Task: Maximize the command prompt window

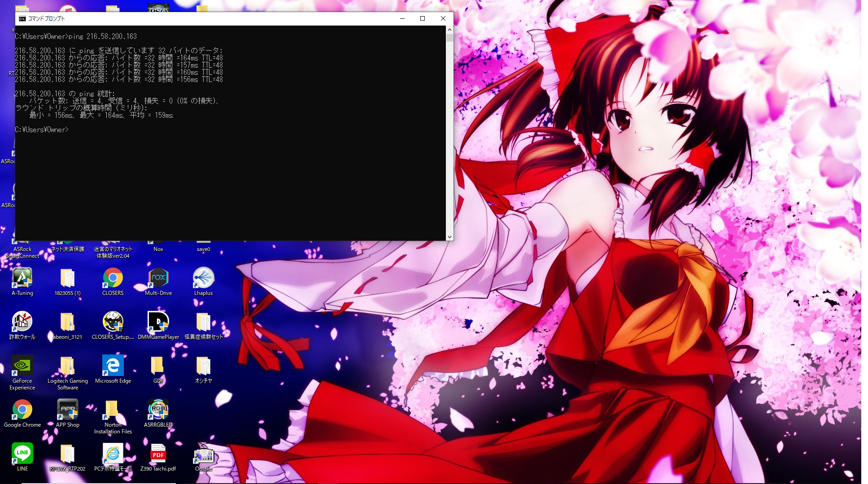Action: click(x=422, y=18)
